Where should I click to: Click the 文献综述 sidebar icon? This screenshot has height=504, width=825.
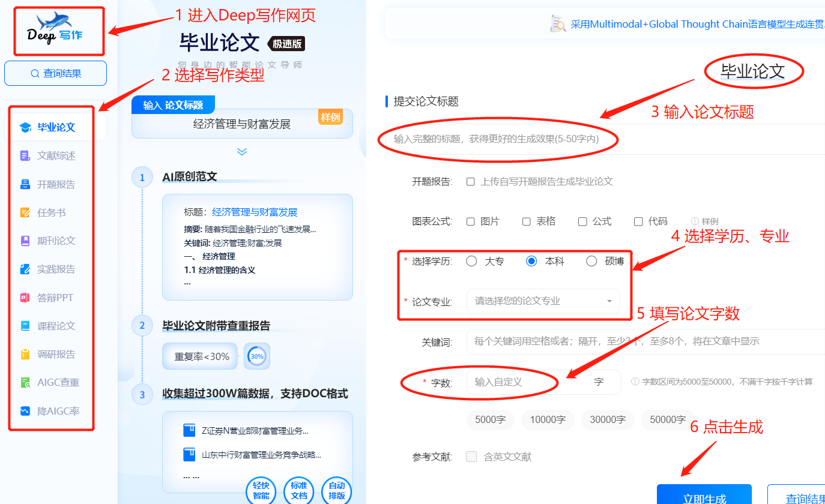[x=25, y=156]
